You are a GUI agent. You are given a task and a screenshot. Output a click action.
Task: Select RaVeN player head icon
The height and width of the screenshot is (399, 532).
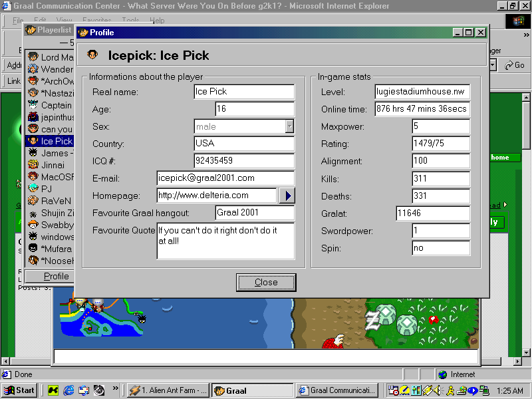coord(33,201)
